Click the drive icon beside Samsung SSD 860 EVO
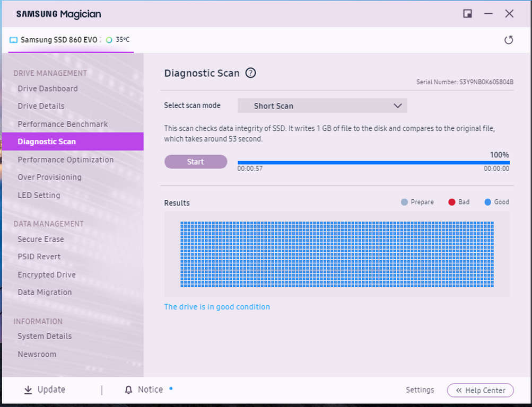532x407 pixels. pyautogui.click(x=13, y=40)
